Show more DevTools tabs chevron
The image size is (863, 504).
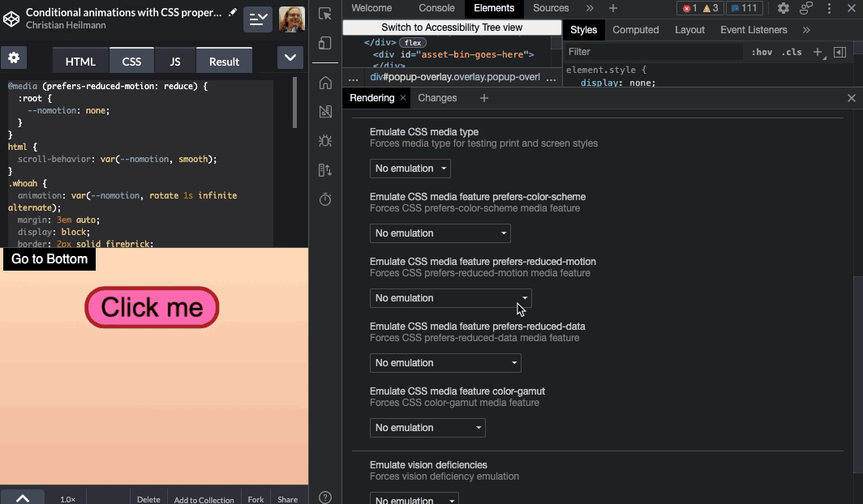[x=590, y=8]
